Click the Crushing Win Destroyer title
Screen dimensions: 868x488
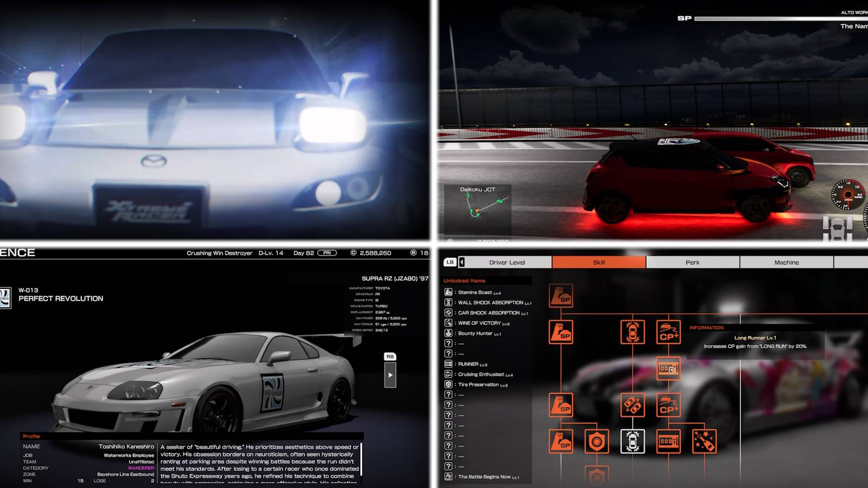220,253
